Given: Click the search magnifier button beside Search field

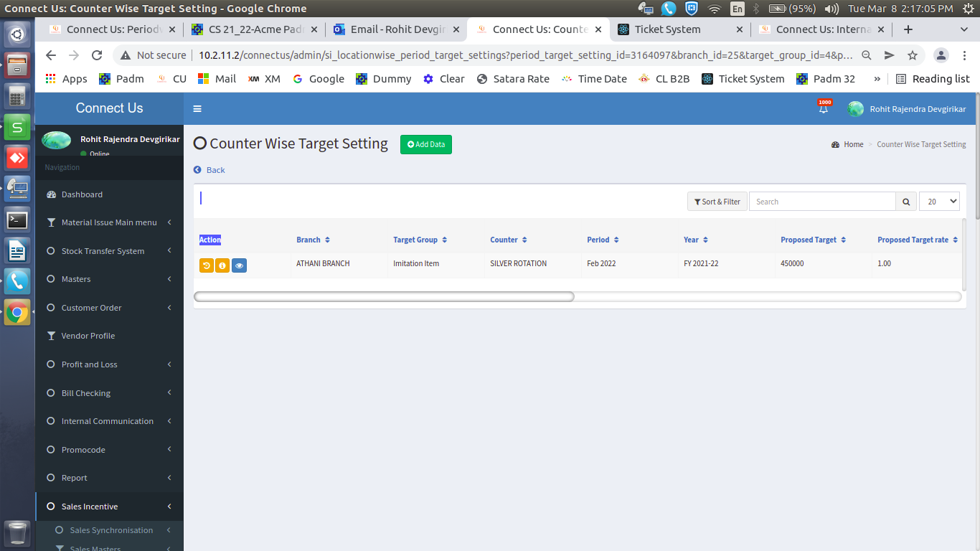Looking at the screenshot, I should [906, 202].
